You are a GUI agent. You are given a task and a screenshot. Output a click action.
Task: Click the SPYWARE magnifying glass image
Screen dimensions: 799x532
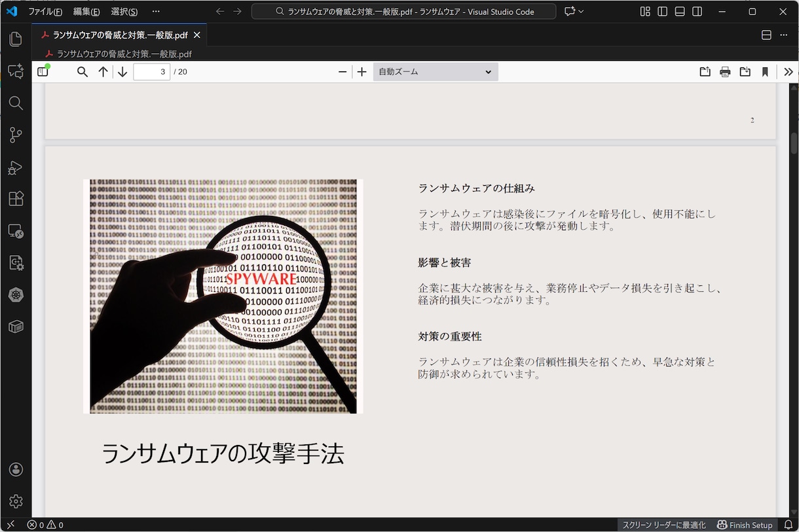coord(223,296)
